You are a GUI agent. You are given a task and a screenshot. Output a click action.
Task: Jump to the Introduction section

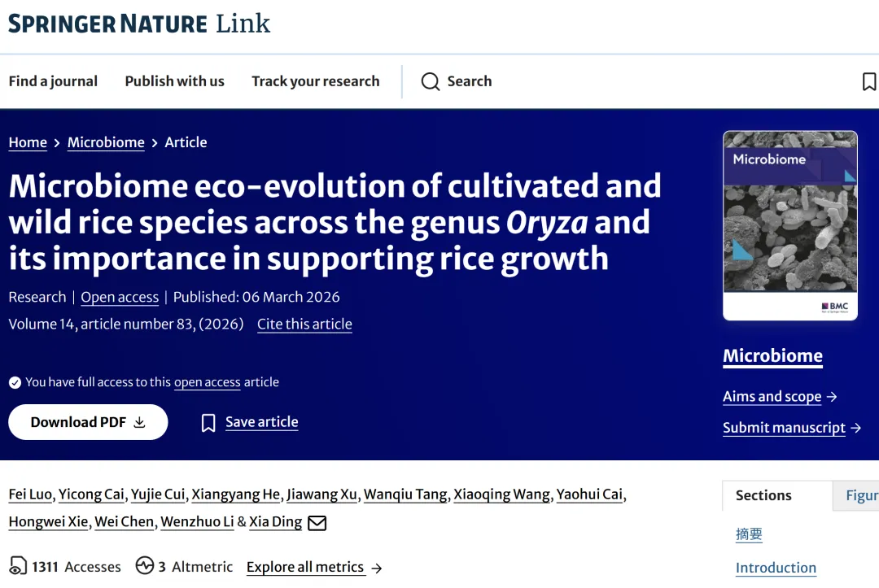pos(776,568)
